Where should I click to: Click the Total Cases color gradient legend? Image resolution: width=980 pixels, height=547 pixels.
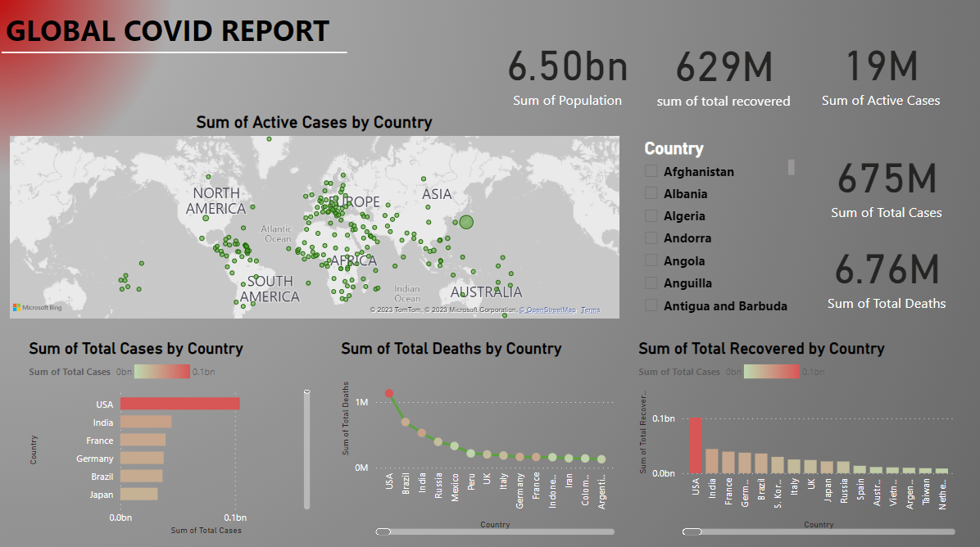click(162, 372)
